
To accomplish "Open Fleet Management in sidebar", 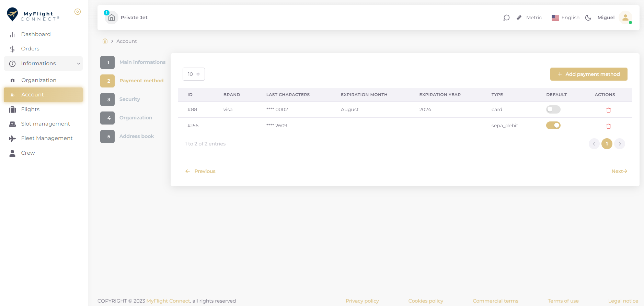I will 47,138.
